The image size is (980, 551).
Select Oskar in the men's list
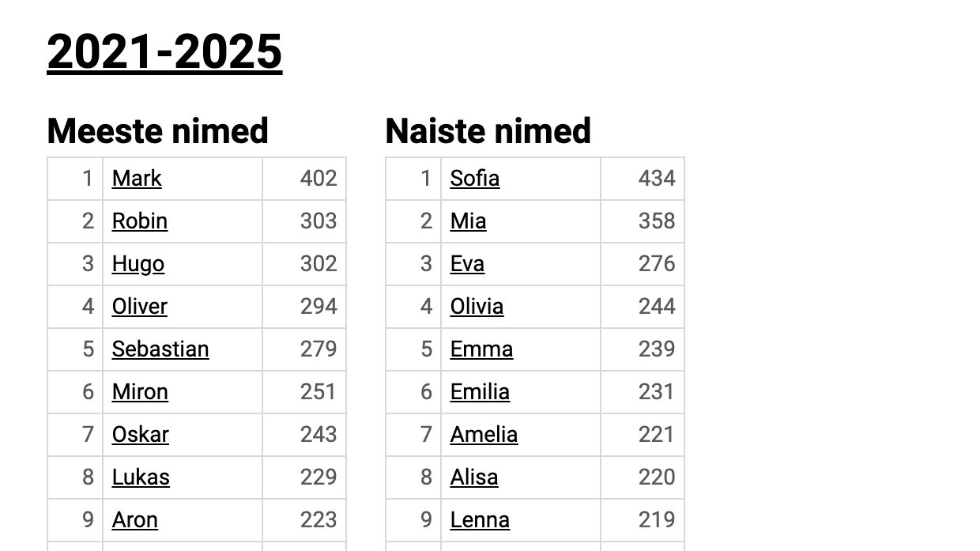click(141, 435)
